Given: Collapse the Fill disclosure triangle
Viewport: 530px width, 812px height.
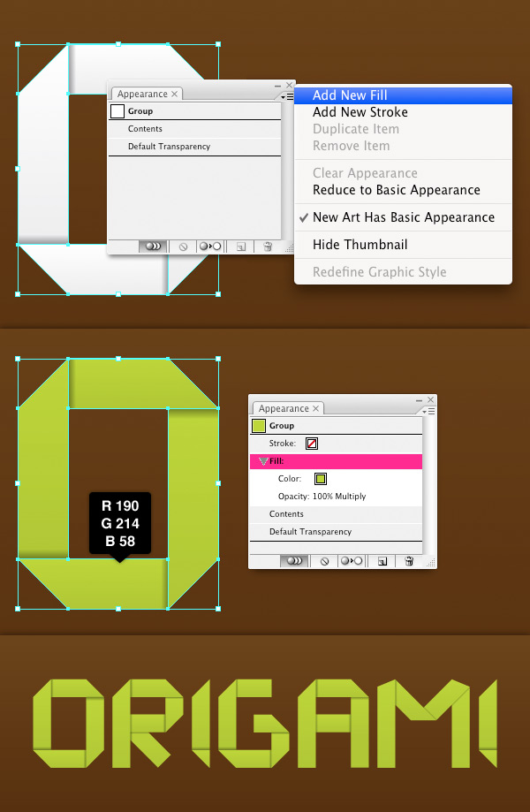Looking at the screenshot, I should tap(263, 461).
